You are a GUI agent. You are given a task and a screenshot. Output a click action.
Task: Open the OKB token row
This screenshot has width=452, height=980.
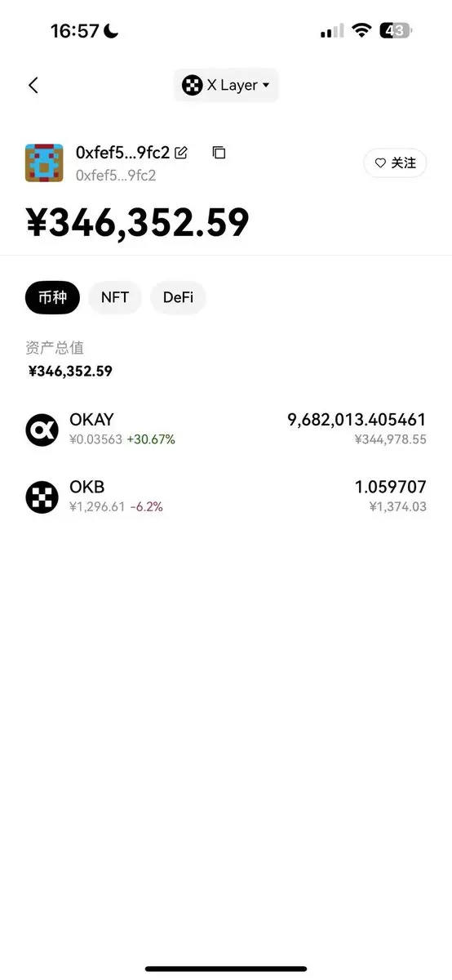click(226, 497)
